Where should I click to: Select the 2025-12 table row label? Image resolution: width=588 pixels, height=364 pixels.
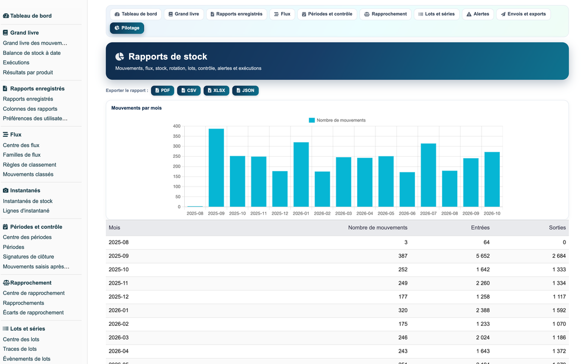pos(119,297)
